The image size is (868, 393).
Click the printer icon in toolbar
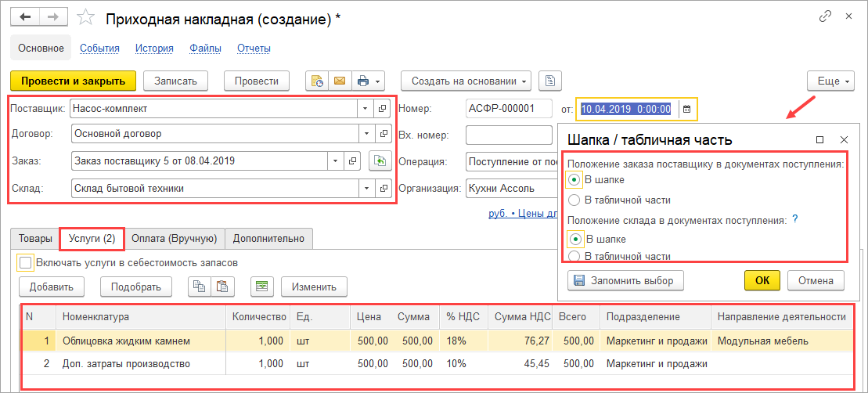(x=362, y=81)
